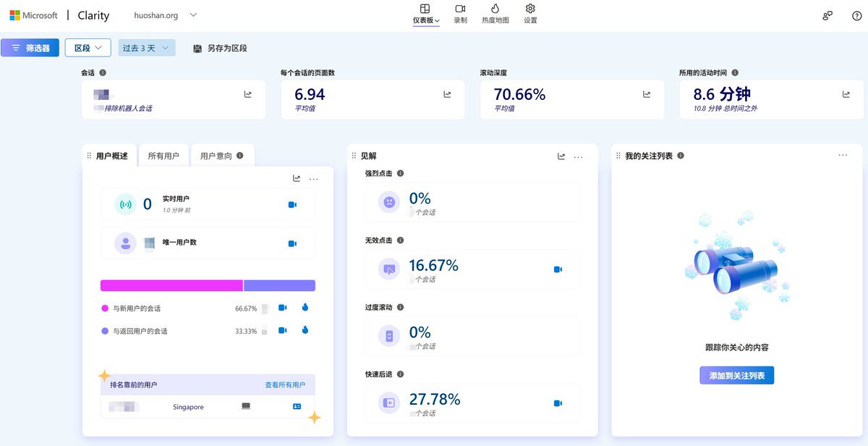Open the more options menu on 见解 panel
The width and height of the screenshot is (868, 446).
[x=578, y=156]
